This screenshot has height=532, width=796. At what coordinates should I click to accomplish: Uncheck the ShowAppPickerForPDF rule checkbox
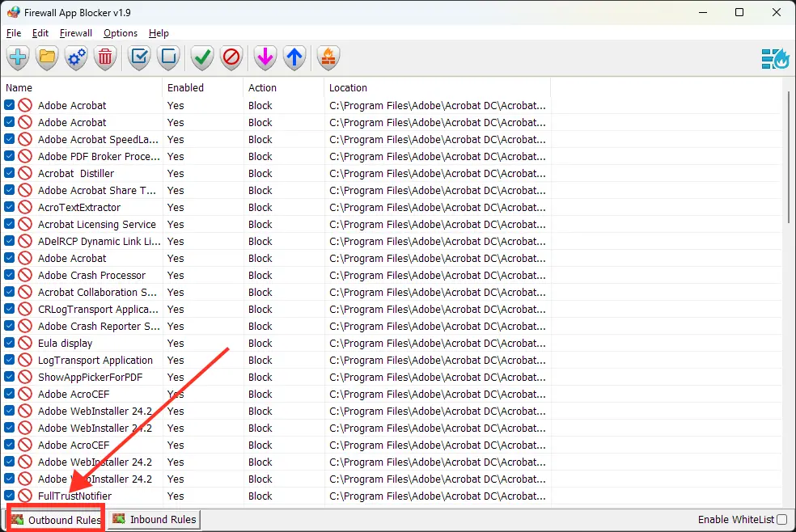(x=9, y=377)
